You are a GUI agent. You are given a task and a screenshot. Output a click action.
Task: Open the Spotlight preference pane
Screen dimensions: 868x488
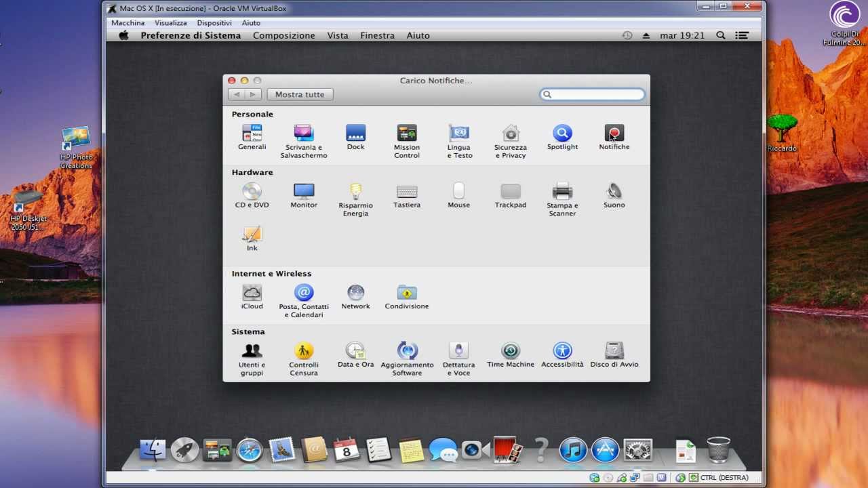(562, 137)
